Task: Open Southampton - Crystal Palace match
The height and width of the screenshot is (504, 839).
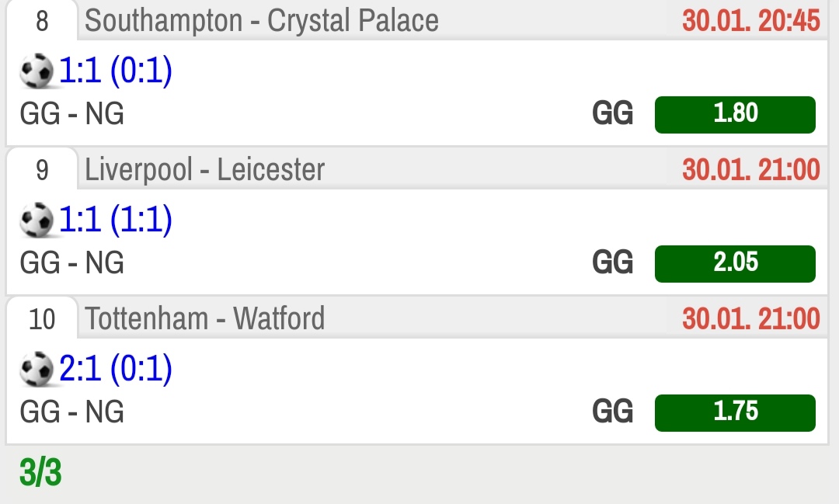Action: point(262,21)
